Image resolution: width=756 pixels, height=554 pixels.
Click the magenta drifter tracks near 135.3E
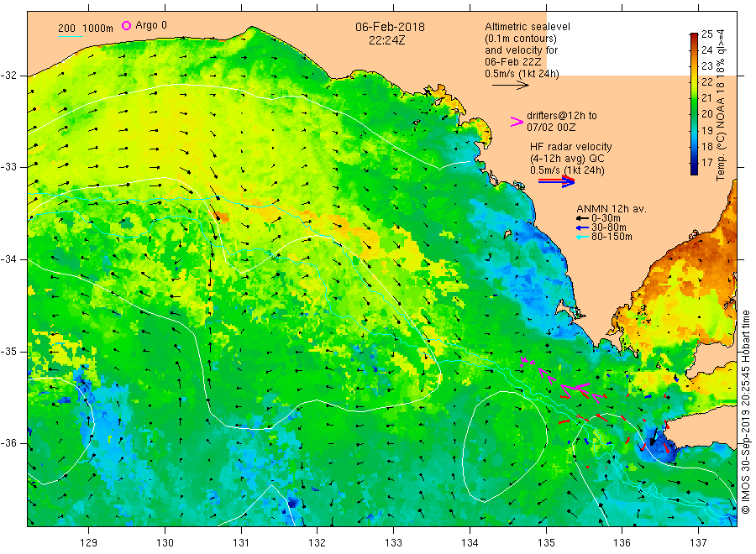562,380
